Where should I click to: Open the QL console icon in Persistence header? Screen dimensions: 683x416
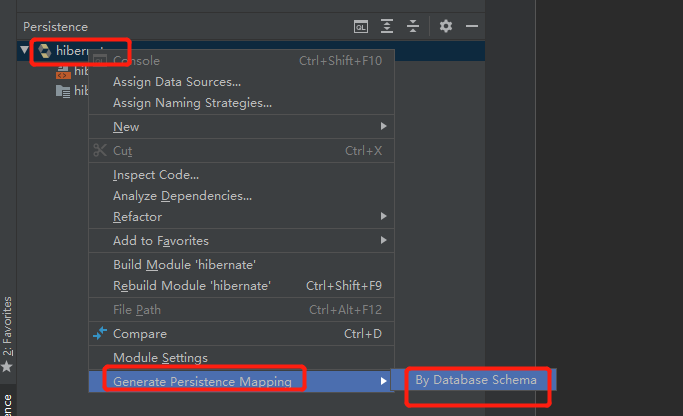362,27
